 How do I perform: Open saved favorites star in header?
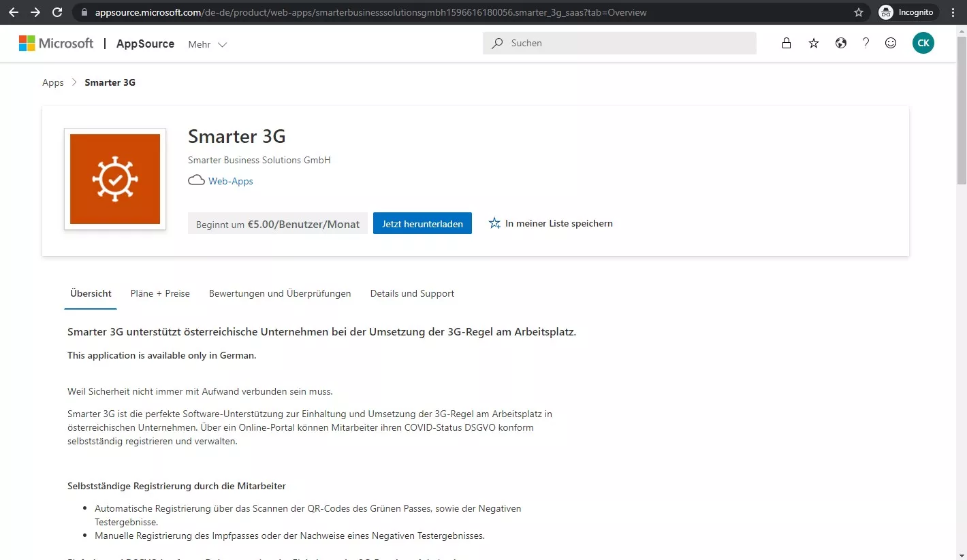point(814,43)
